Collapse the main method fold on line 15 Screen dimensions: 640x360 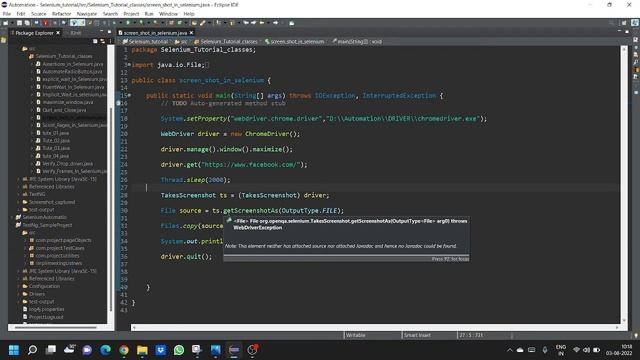129,96
